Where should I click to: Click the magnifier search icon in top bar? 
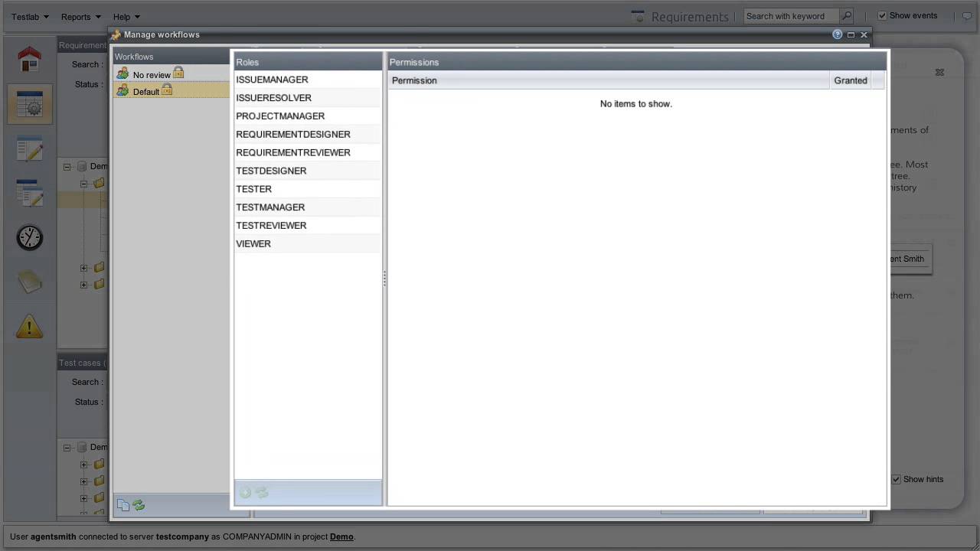846,16
